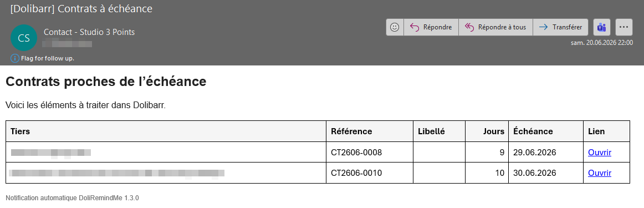The height and width of the screenshot is (208, 644).
Task: Click sender name Contact - Studio 3 Points
Action: coord(89,32)
